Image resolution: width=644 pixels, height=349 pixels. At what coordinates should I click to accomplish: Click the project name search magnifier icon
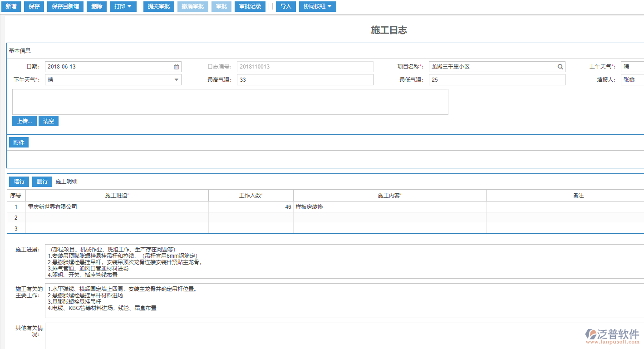click(x=560, y=67)
